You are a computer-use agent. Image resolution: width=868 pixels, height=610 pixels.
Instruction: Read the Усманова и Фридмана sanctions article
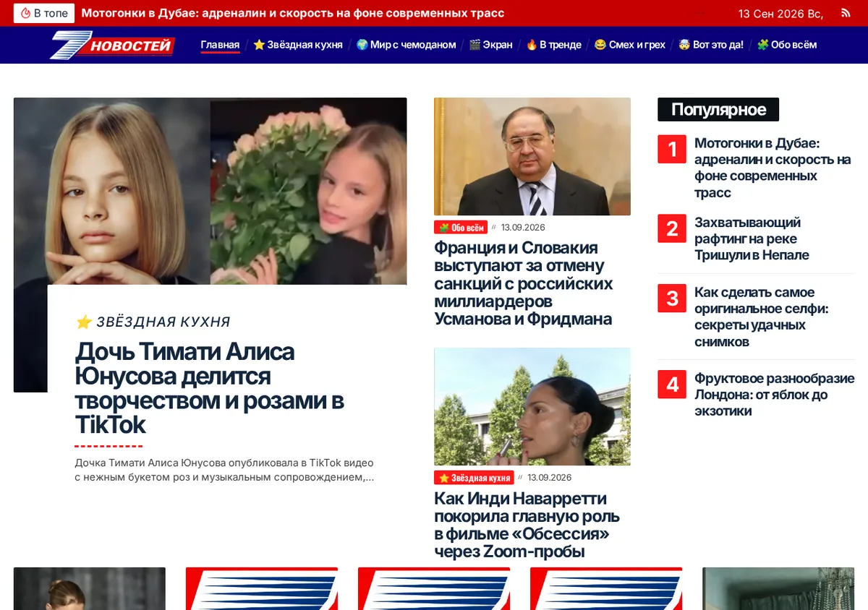[x=523, y=283]
